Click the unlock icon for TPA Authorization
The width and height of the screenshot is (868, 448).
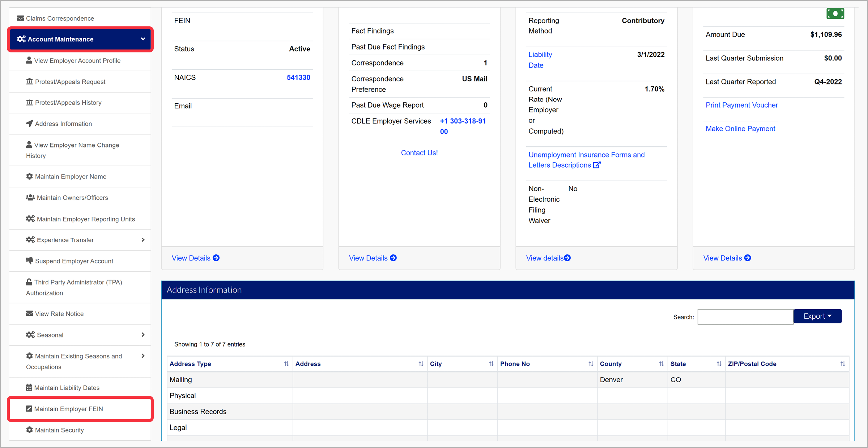29,282
